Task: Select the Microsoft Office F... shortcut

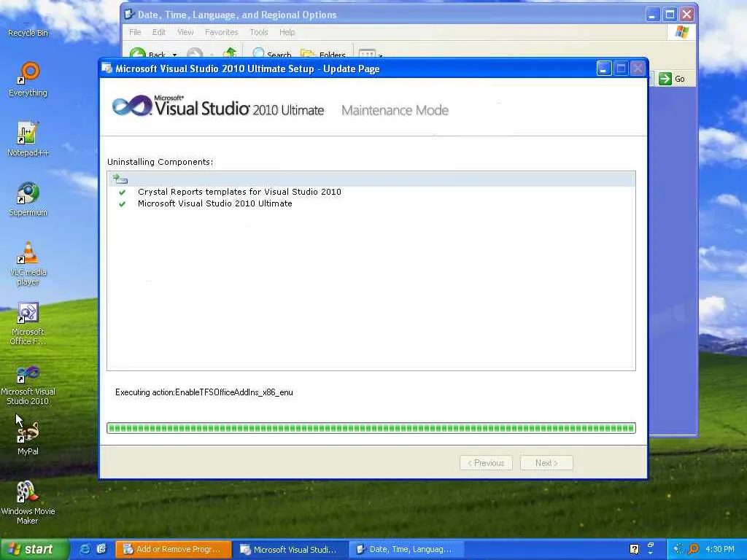Action: [28, 323]
